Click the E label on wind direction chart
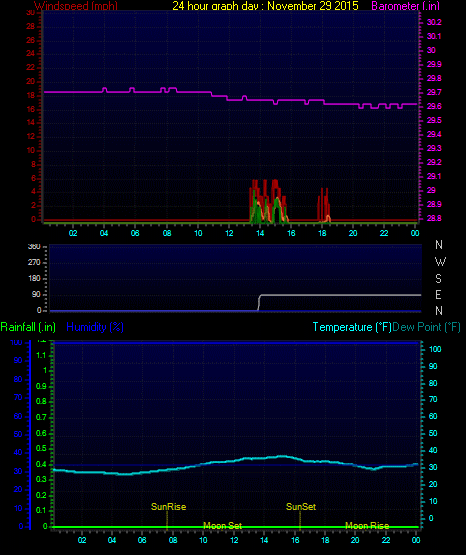 438,294
